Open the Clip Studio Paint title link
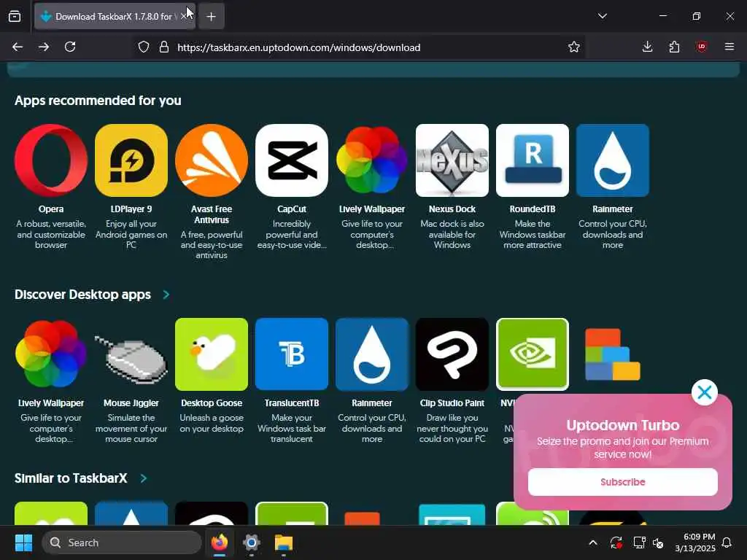The width and height of the screenshot is (747, 560). click(x=452, y=402)
